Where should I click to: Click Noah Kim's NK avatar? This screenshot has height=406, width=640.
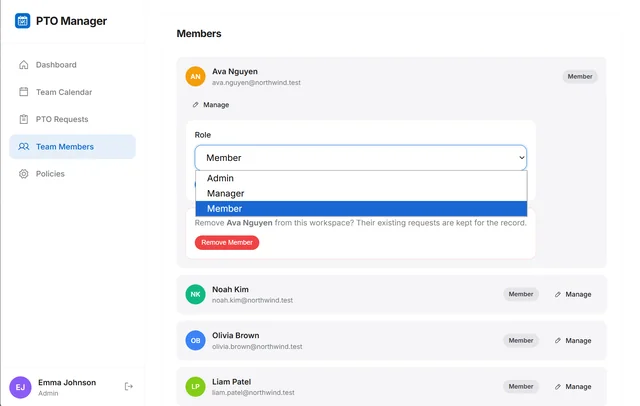(196, 294)
